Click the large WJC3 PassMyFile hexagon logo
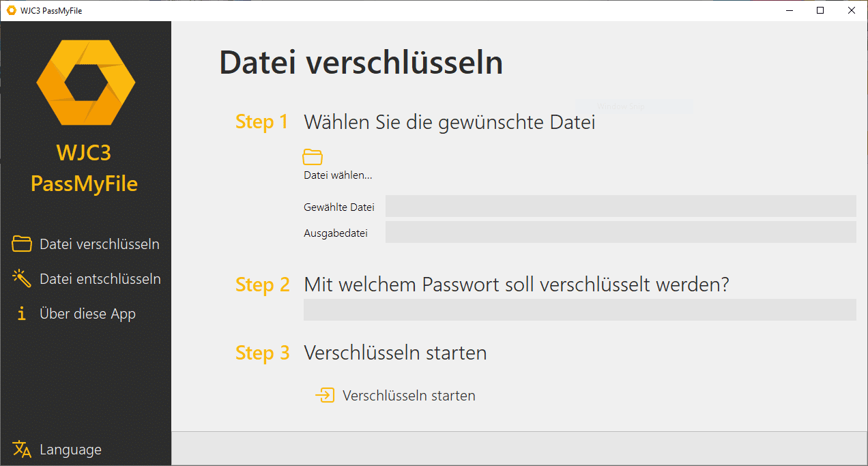This screenshot has width=868, height=466. point(85,82)
